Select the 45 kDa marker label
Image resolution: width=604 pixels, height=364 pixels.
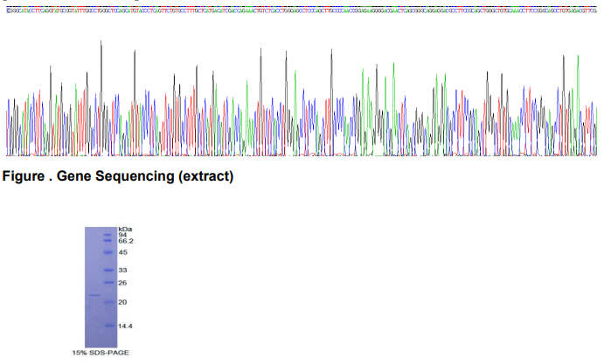[x=122, y=252]
